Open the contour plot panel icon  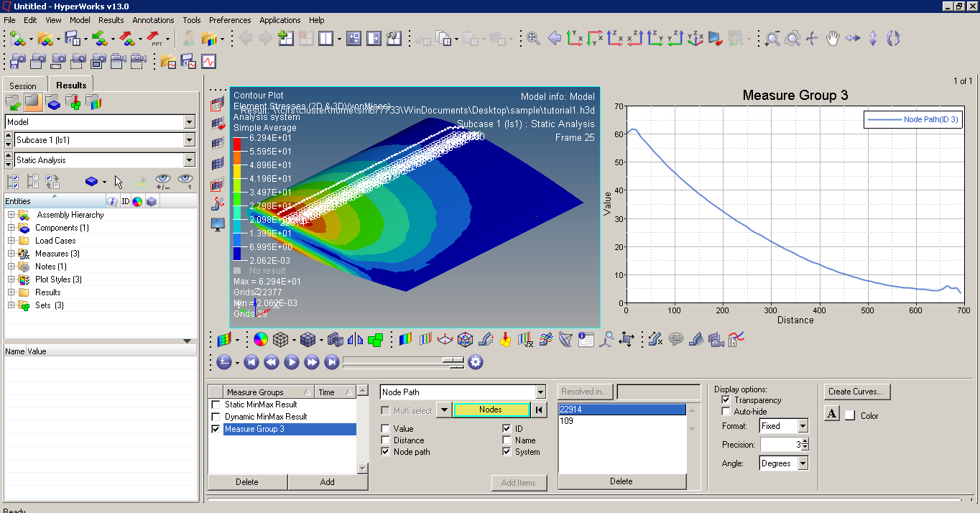(x=405, y=339)
